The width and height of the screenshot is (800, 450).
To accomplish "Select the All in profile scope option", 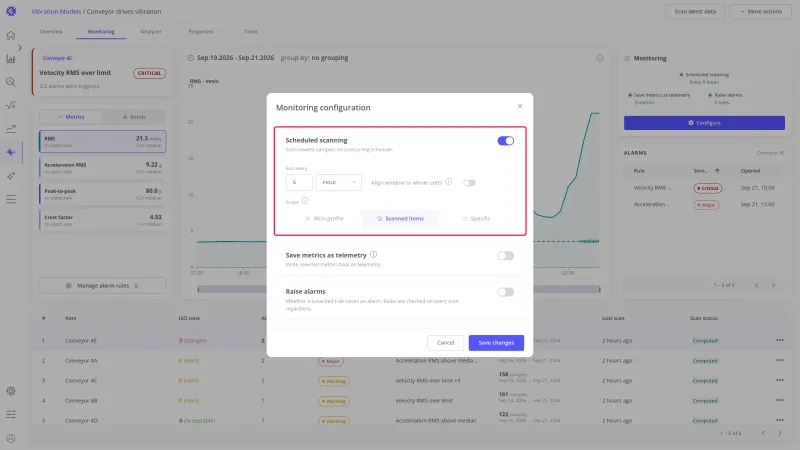I will (324, 218).
